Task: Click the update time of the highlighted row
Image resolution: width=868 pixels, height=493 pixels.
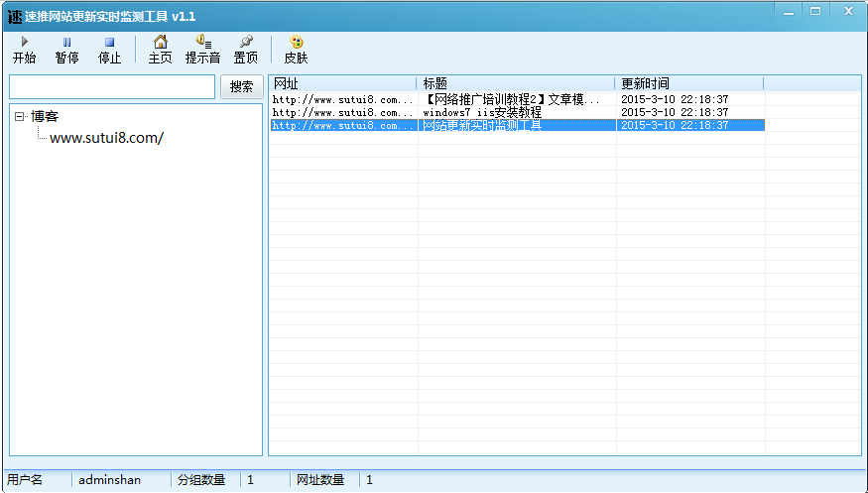Action: point(675,126)
